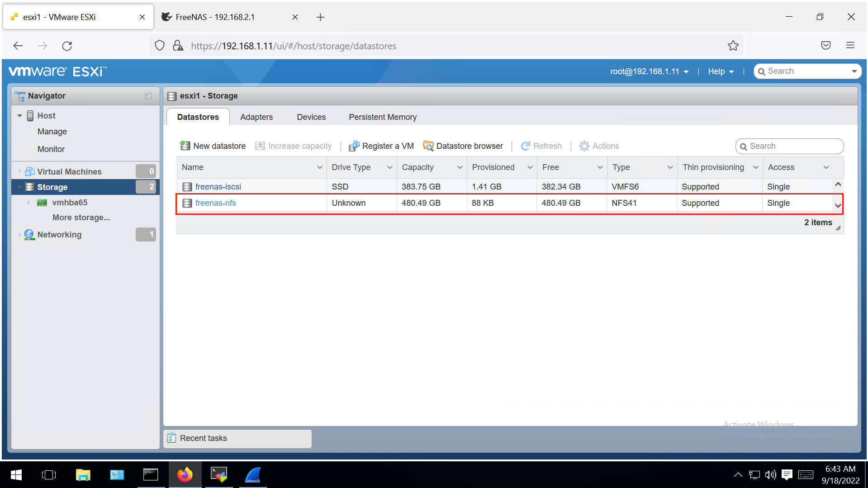Expand the Virtual Machines tree item
This screenshot has width=868, height=488.
tap(19, 171)
